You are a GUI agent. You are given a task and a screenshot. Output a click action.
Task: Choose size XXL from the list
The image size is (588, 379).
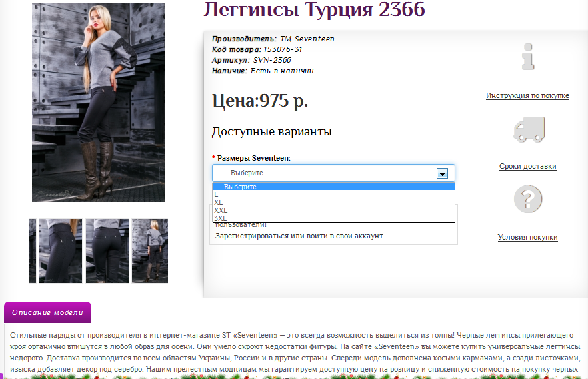(333, 210)
